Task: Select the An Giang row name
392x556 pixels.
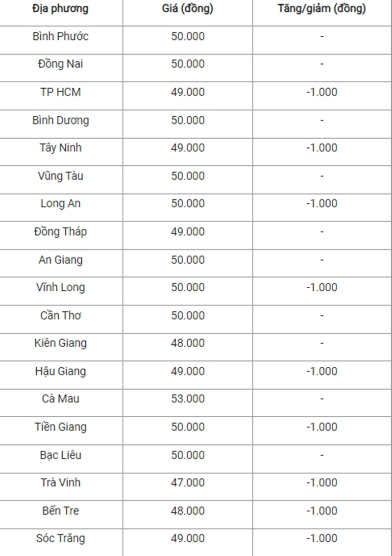Action: pos(60,259)
